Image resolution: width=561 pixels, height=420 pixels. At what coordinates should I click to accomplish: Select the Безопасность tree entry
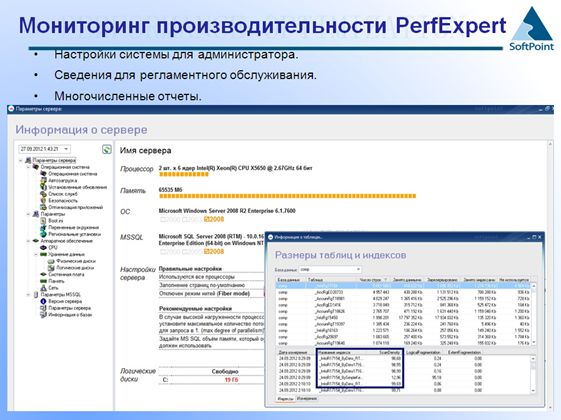point(63,201)
